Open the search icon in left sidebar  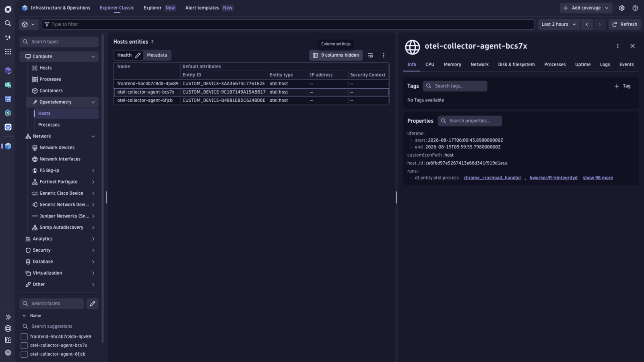coord(8,23)
